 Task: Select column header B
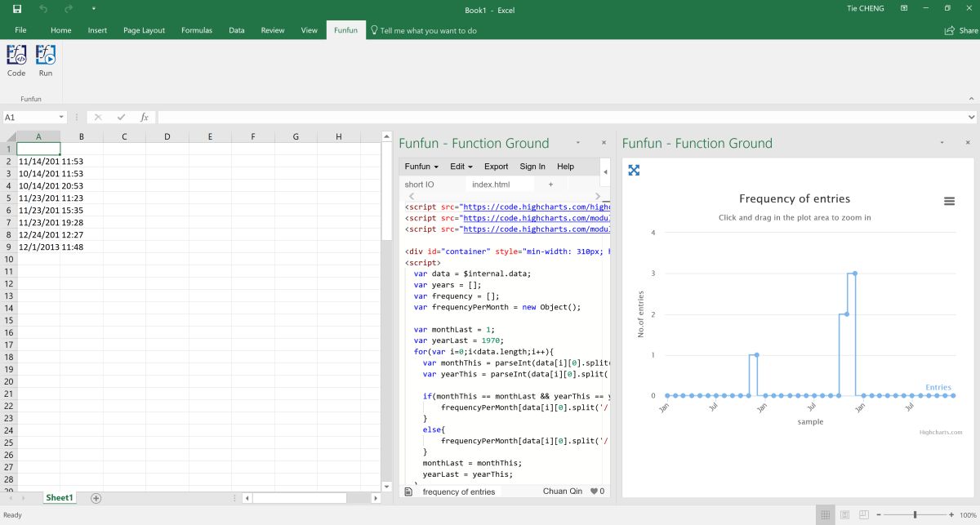click(82, 136)
